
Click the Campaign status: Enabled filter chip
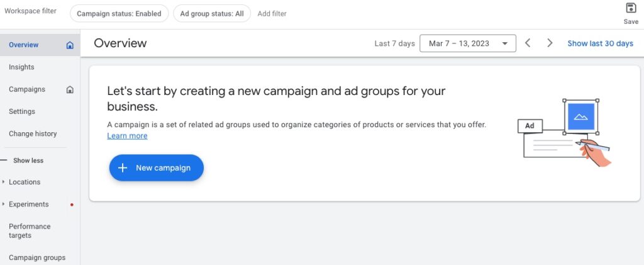click(119, 14)
